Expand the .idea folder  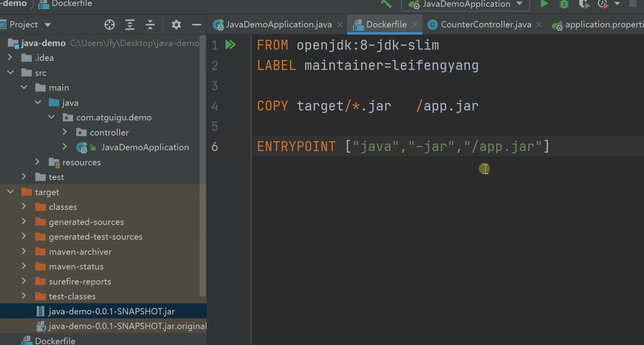(10, 58)
